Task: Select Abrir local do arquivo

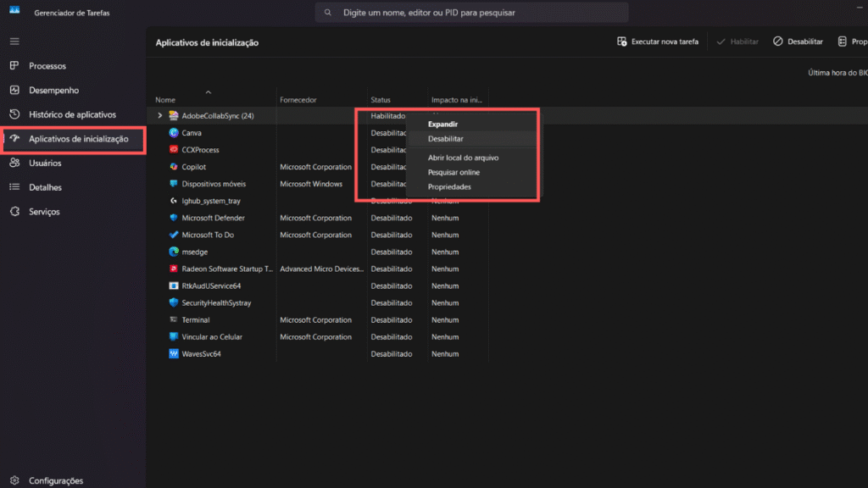Action: pyautogui.click(x=463, y=158)
